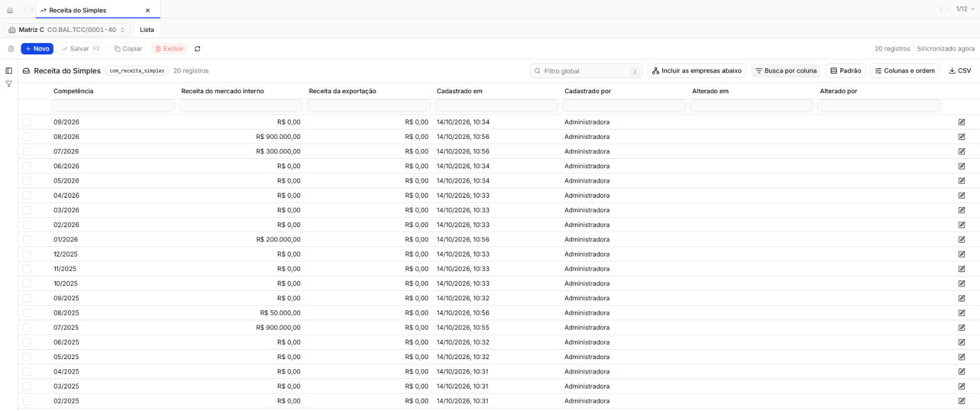Image resolution: width=980 pixels, height=411 pixels.
Task: Click the clipboard icon left of Novo
Action: pyautogui.click(x=11, y=49)
